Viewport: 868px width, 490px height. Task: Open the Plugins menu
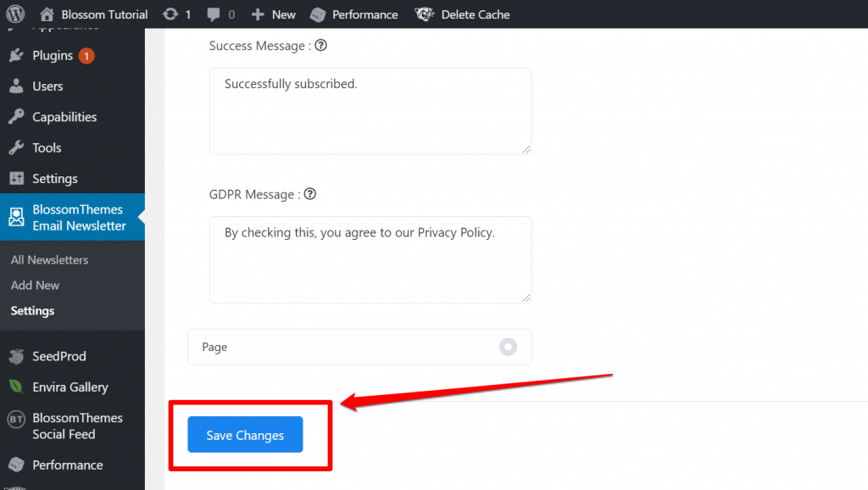pyautogui.click(x=53, y=56)
